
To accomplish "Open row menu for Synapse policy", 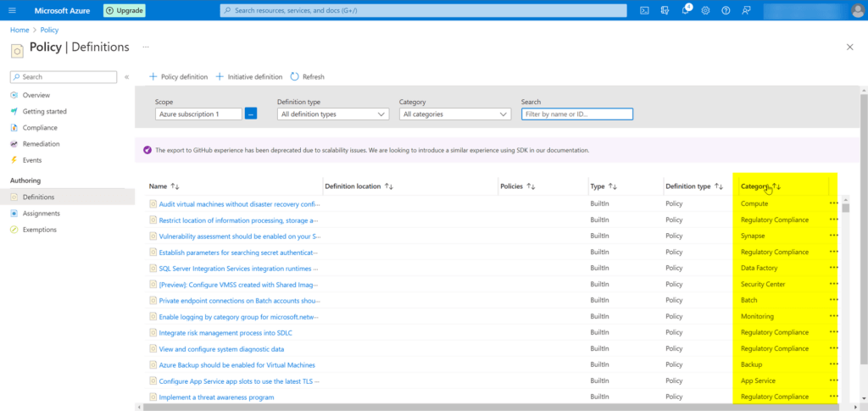I will click(834, 236).
